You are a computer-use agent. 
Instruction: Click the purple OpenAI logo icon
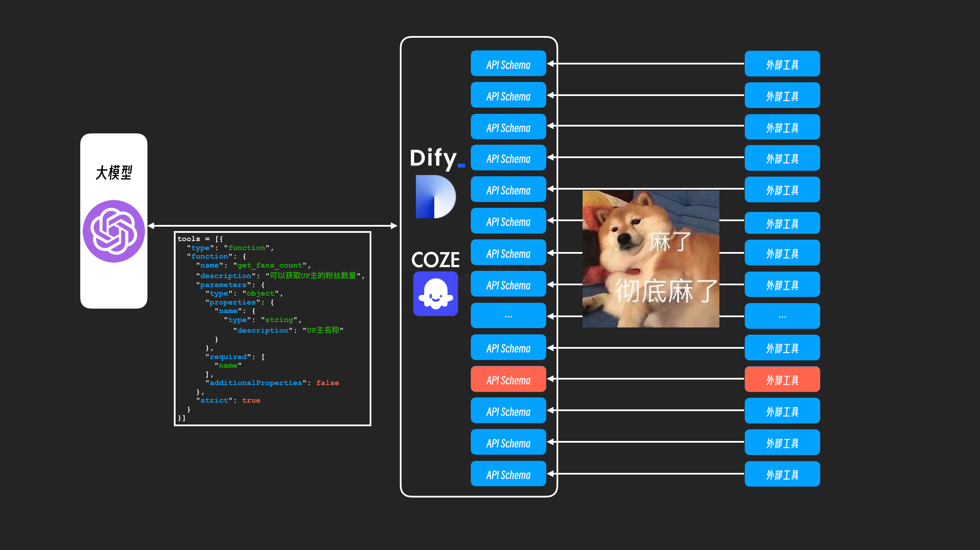point(114,231)
